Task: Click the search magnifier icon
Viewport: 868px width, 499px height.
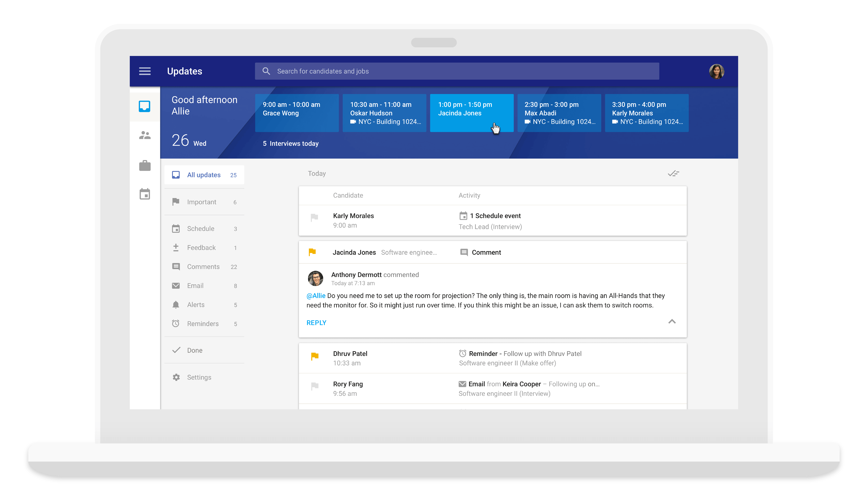Action: pyautogui.click(x=266, y=71)
